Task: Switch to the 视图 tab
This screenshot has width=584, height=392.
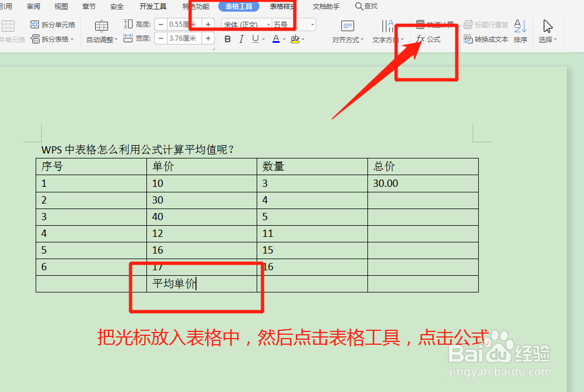Action: (61, 6)
